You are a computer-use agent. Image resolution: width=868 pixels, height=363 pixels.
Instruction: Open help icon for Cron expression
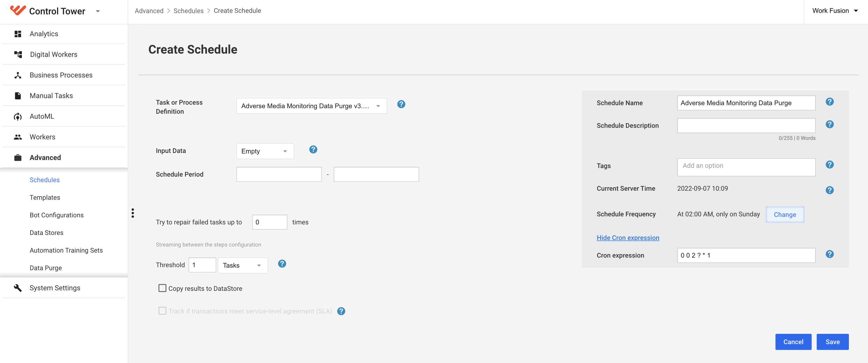830,254
